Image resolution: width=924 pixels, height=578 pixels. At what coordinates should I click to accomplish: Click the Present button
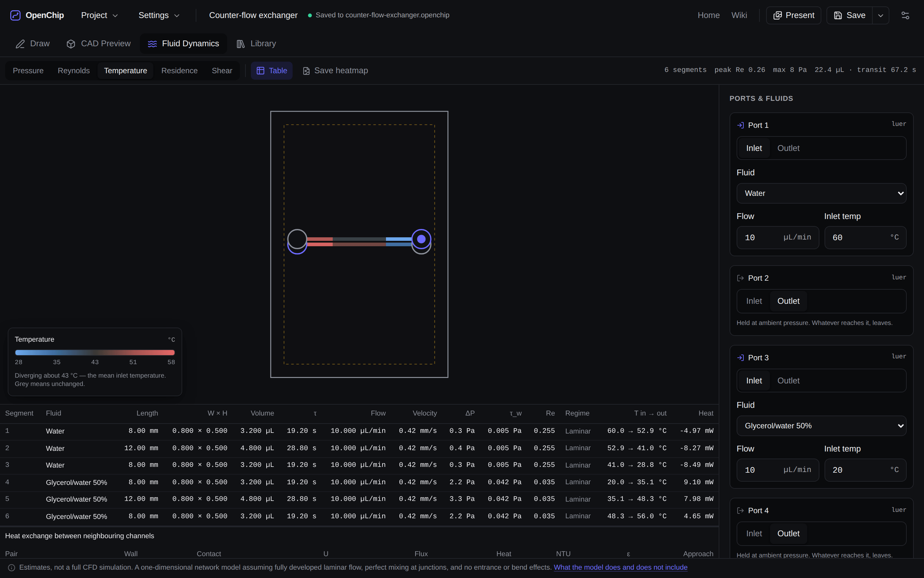click(x=793, y=15)
